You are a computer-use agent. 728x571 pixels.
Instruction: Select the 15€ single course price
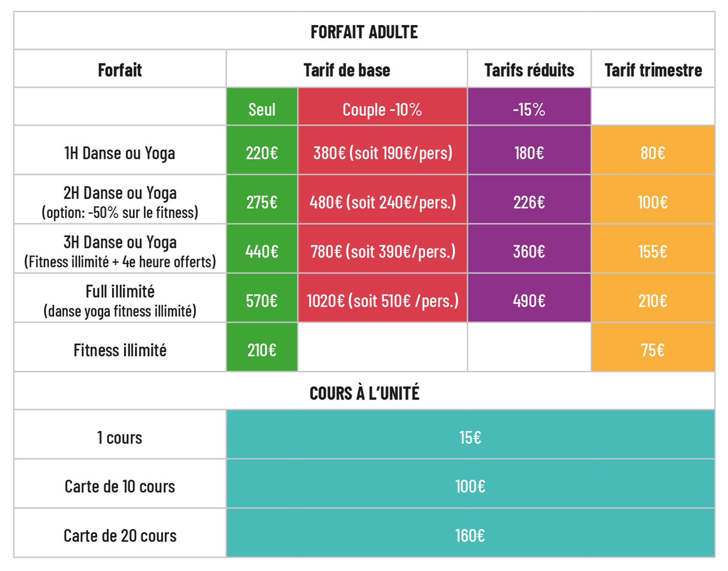point(470,437)
